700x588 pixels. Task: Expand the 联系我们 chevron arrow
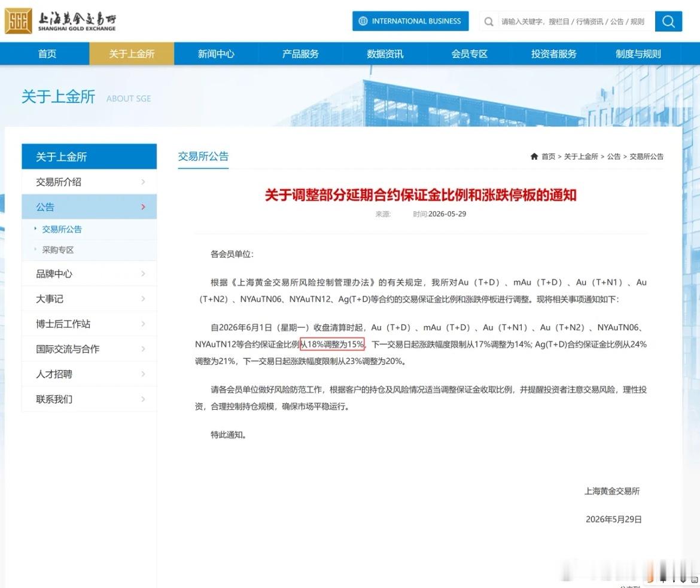point(143,399)
